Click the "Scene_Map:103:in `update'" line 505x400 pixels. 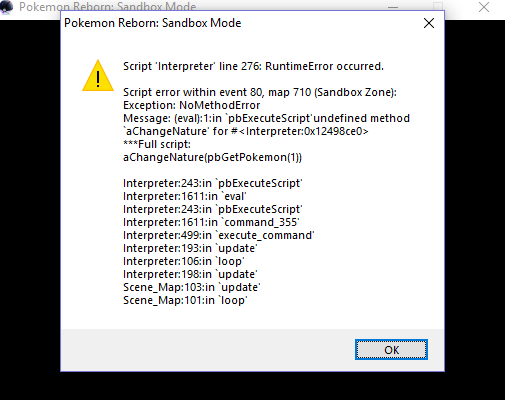tap(192, 287)
